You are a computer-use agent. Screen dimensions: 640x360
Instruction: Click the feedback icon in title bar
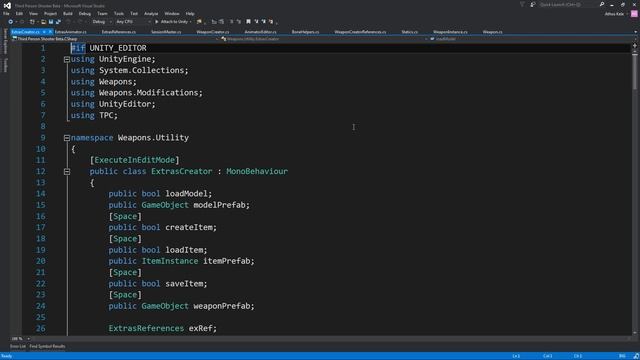click(533, 4)
